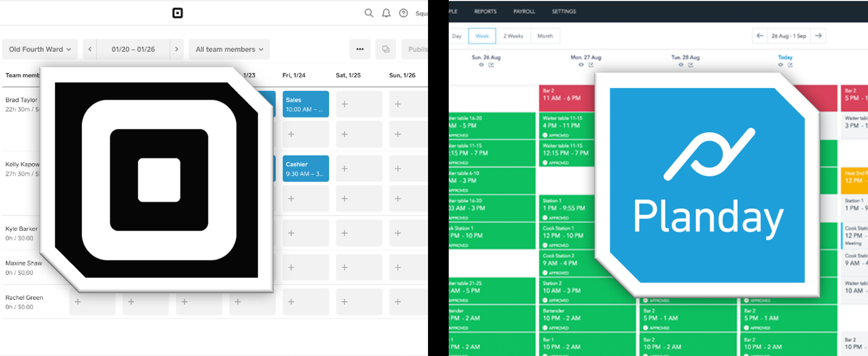Add Monday shift for Rachel Green
The width and height of the screenshot is (868, 356).
92,302
